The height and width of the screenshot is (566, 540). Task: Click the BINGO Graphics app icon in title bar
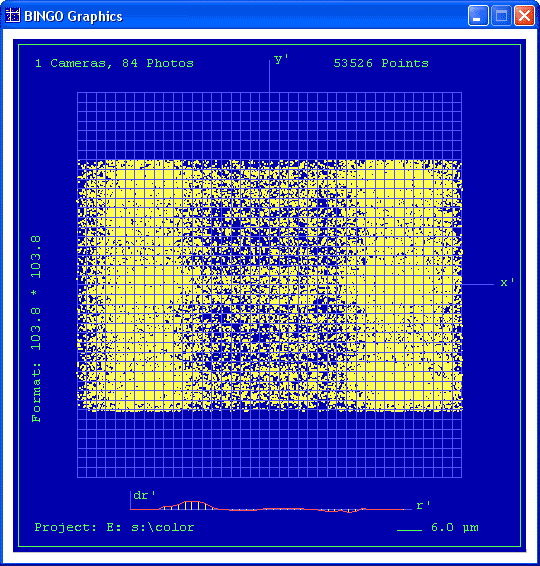pos(13,16)
